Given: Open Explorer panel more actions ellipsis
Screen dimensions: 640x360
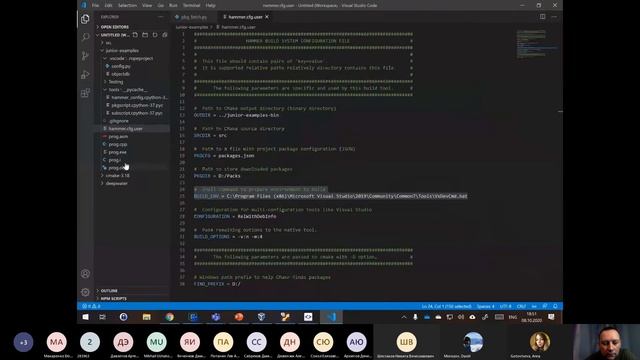Looking at the screenshot, I should [160, 17].
